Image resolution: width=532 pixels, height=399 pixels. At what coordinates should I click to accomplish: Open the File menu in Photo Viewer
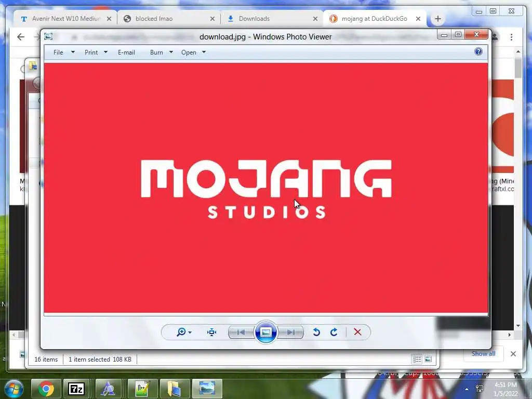[x=58, y=52]
